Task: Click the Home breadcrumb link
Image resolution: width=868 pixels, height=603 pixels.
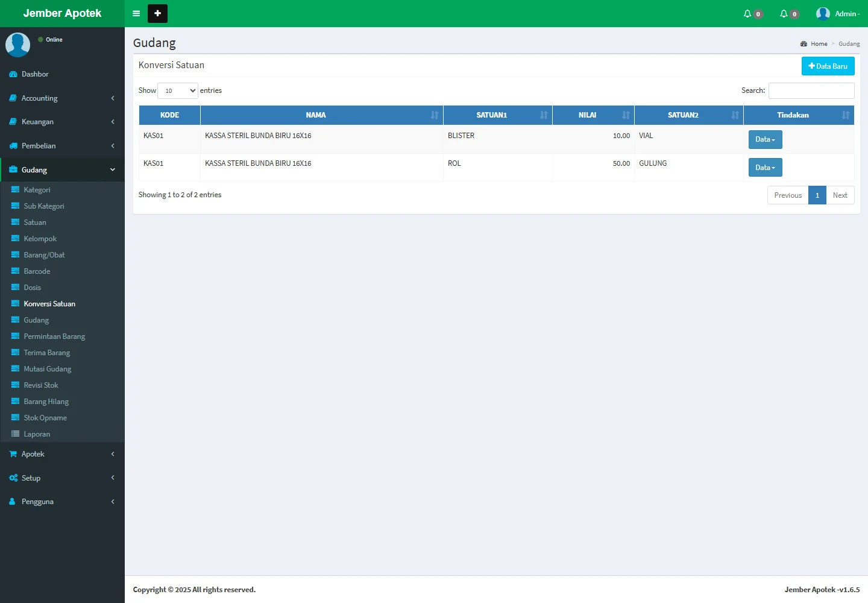Action: pyautogui.click(x=819, y=44)
